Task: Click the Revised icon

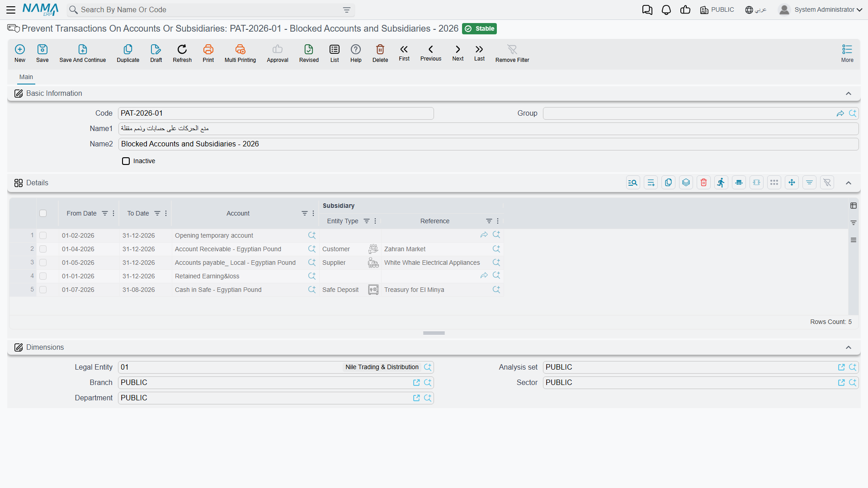Action: (309, 53)
